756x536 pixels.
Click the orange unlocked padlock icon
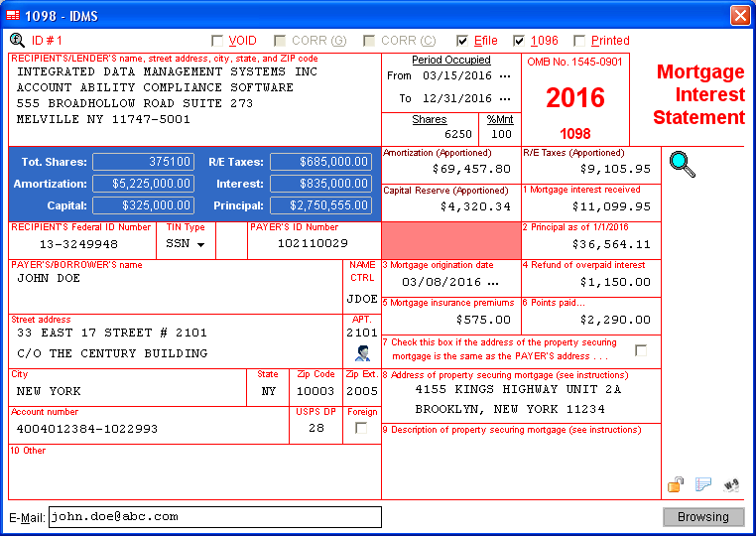pyautogui.click(x=676, y=484)
